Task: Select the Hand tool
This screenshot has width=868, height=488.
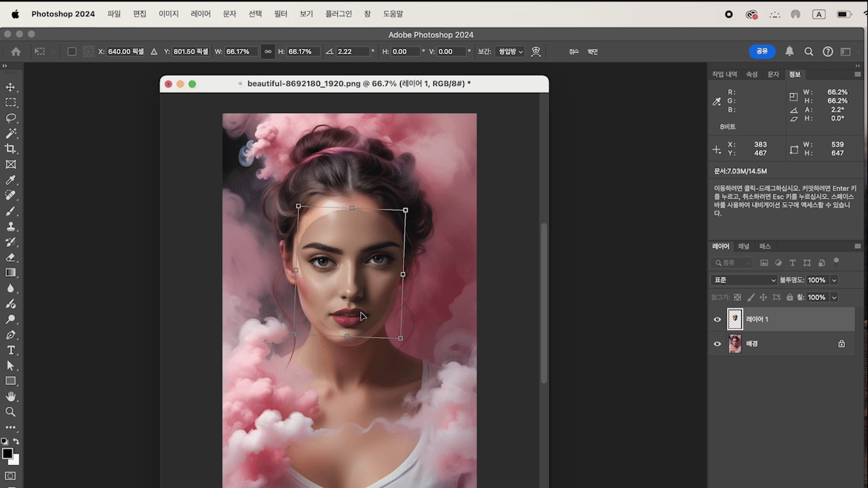Action: coord(11,396)
